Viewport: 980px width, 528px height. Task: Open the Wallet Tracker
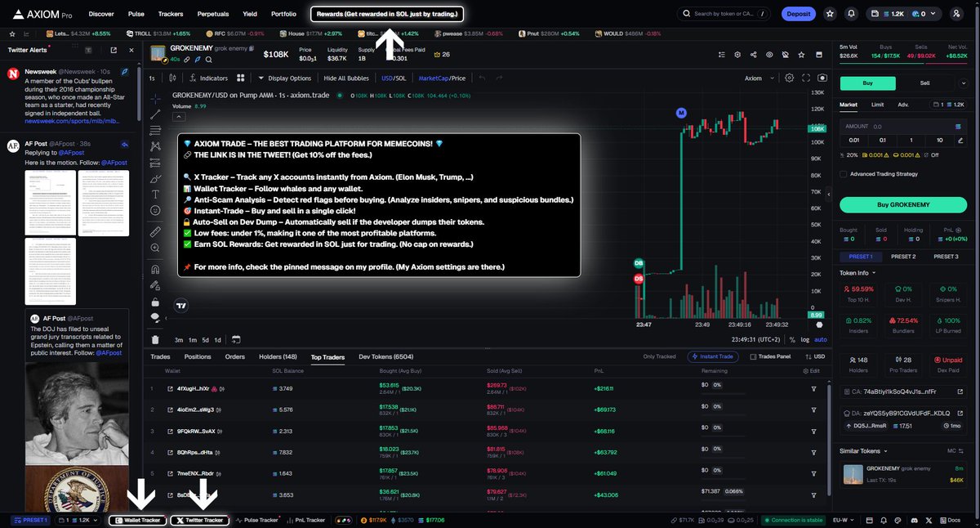click(x=138, y=520)
